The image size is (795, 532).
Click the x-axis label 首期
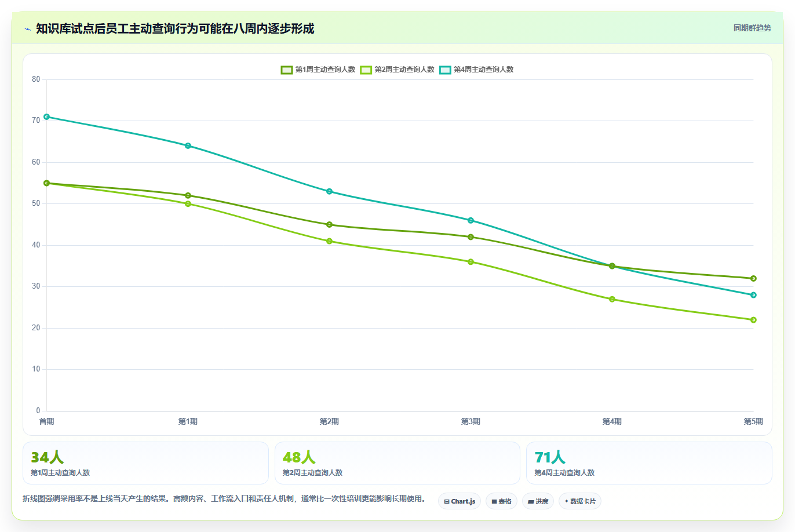coord(47,421)
